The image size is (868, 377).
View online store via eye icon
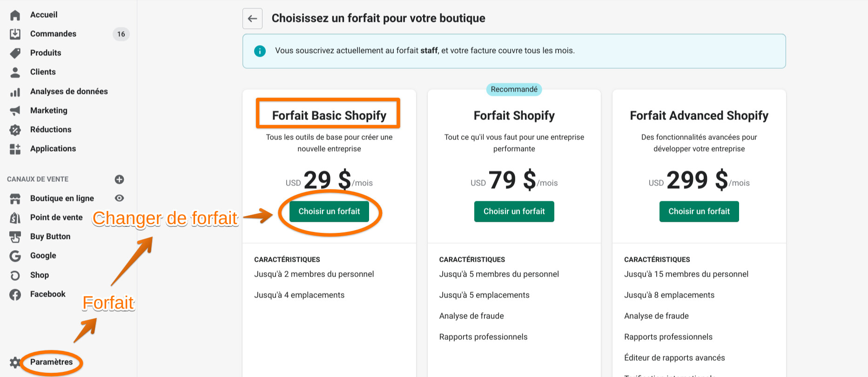coord(119,198)
